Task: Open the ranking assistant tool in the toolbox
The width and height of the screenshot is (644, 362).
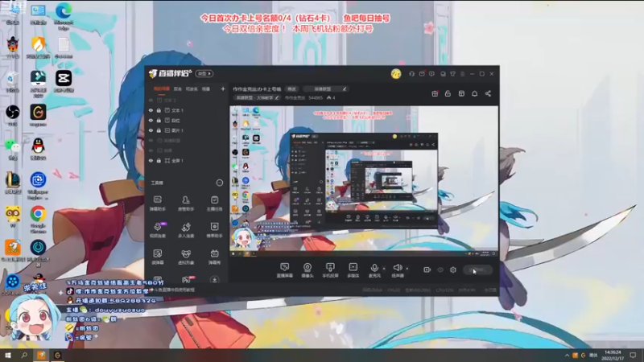Action: 214,230
